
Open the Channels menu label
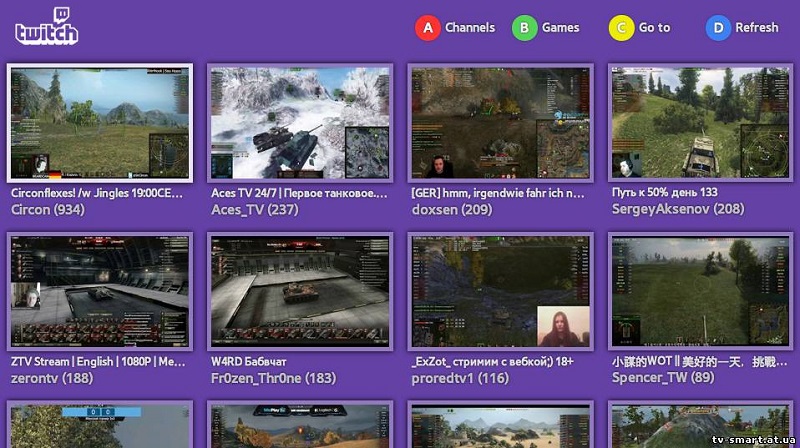click(470, 28)
